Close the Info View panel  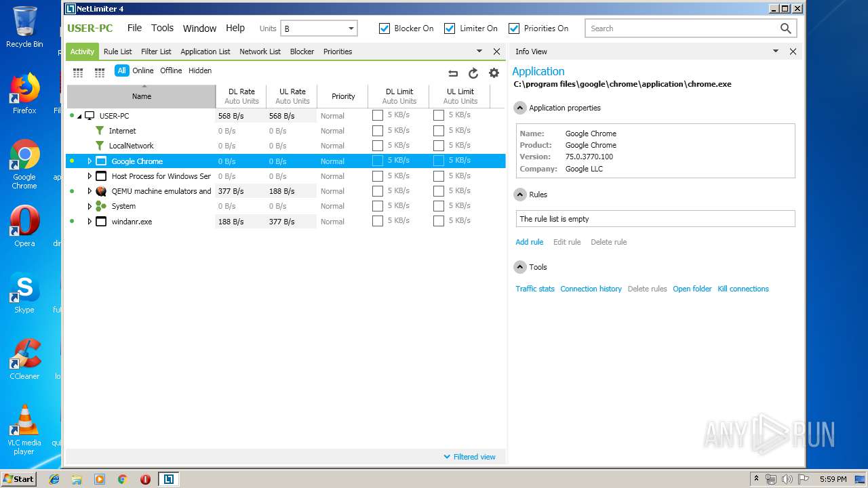tap(793, 52)
